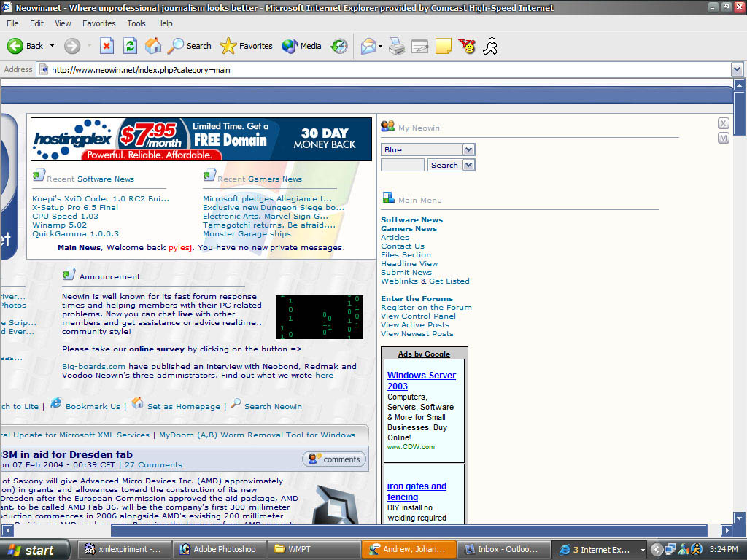The width and height of the screenshot is (747, 560).
Task: Open the View menu
Action: 63,23
